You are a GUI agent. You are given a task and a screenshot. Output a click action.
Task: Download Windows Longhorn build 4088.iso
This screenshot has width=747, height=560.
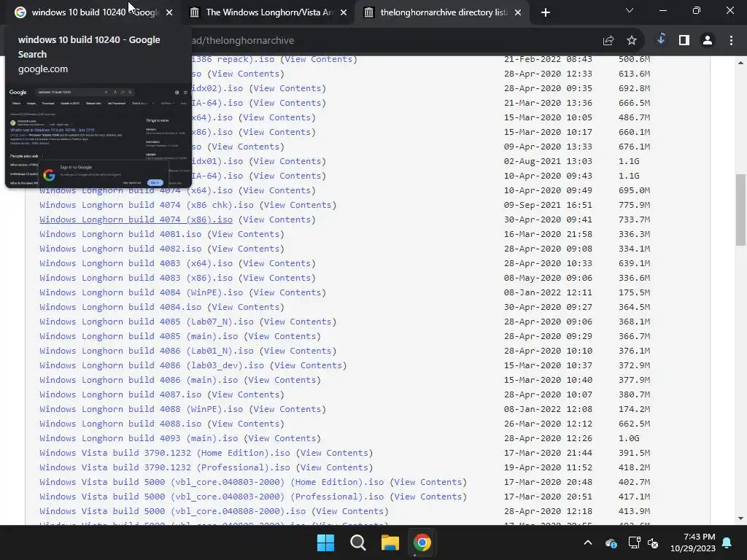click(x=120, y=424)
